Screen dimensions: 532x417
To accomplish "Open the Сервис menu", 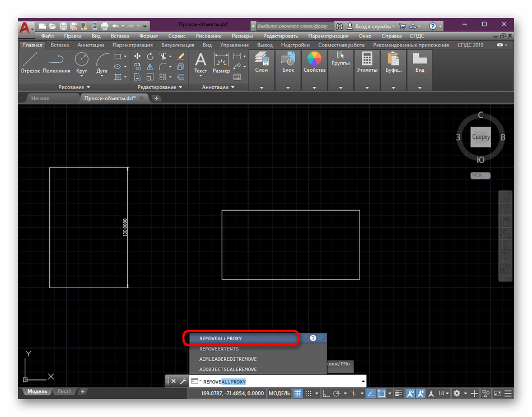I will click(x=177, y=36).
